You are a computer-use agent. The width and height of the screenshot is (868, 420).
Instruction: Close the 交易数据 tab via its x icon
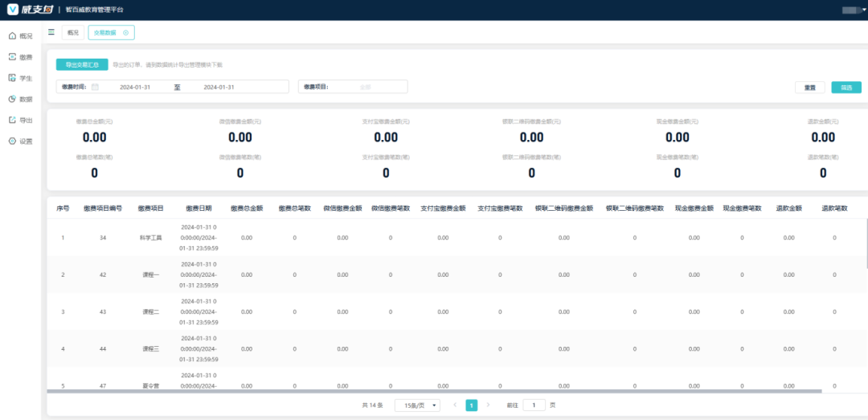pos(126,32)
